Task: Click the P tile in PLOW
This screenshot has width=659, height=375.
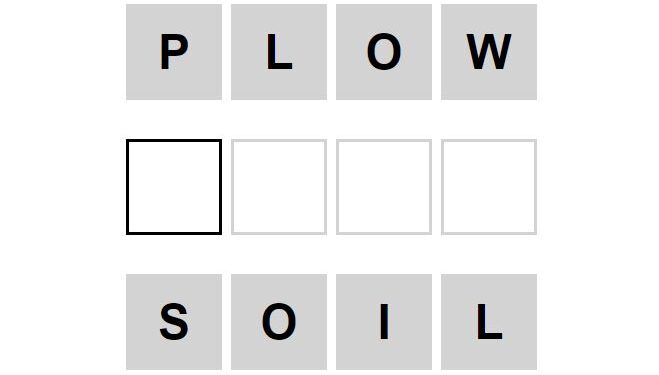Action: coord(174,52)
